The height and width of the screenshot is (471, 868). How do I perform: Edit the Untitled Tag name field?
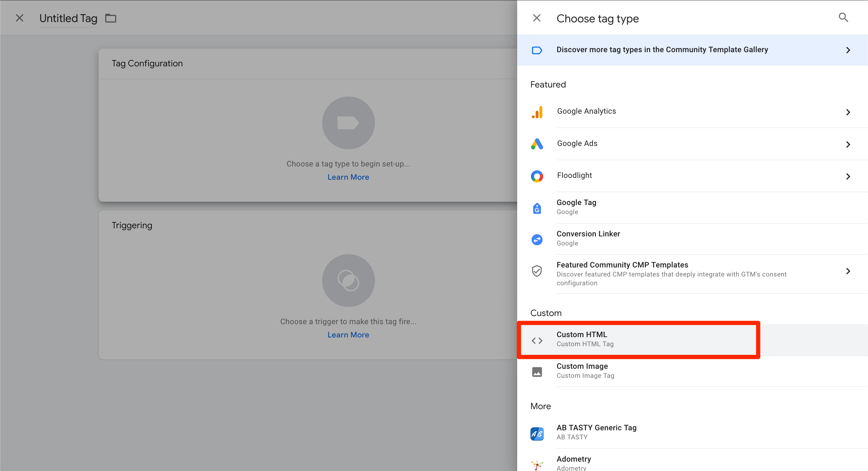tap(68, 18)
